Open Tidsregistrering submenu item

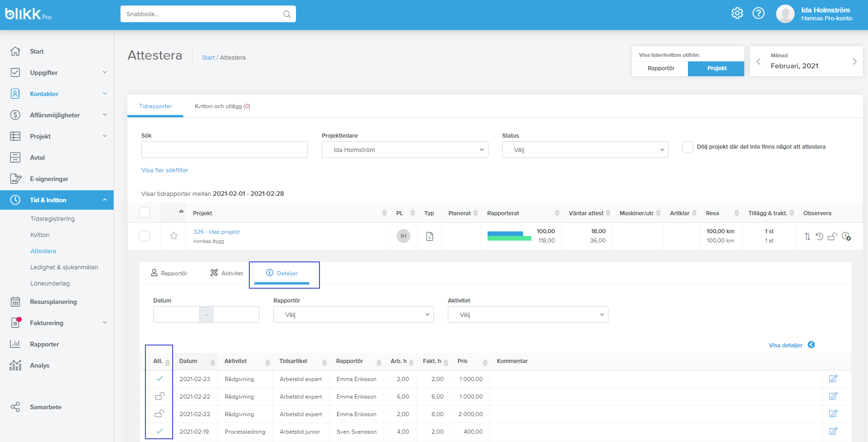(x=53, y=219)
